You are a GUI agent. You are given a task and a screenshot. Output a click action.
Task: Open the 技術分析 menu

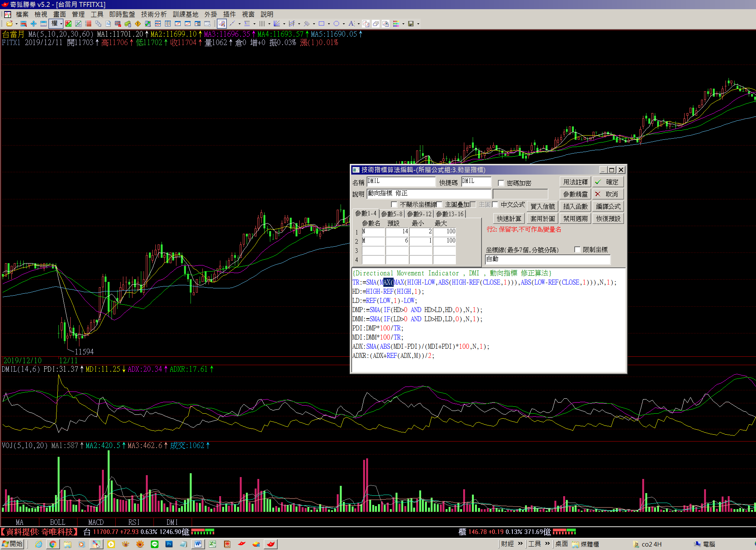(154, 14)
